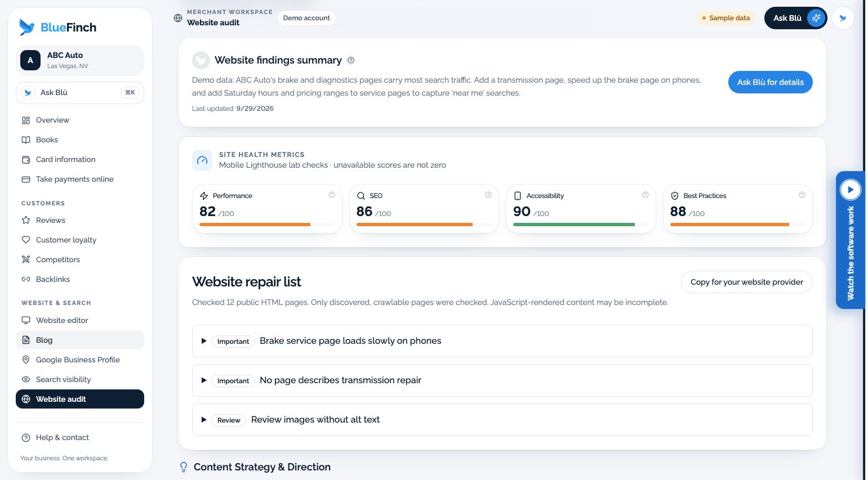
Task: Click Ask Blù for details button
Action: coord(771,82)
